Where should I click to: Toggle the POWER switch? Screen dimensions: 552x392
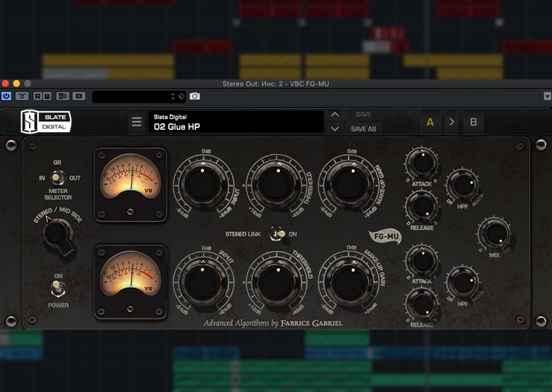[58, 288]
